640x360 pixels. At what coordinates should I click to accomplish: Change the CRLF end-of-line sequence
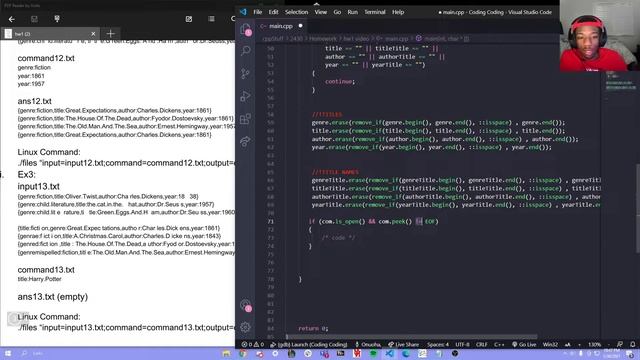[481, 344]
